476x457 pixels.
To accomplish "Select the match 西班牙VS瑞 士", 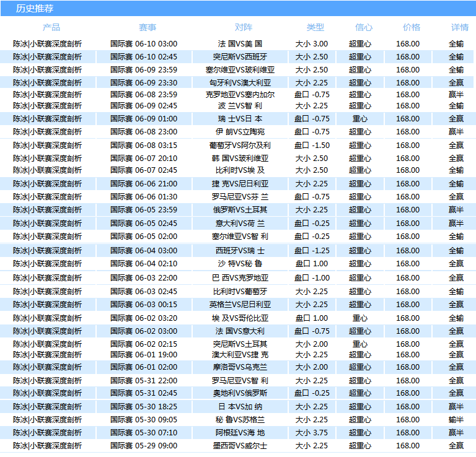I will click(240, 251).
